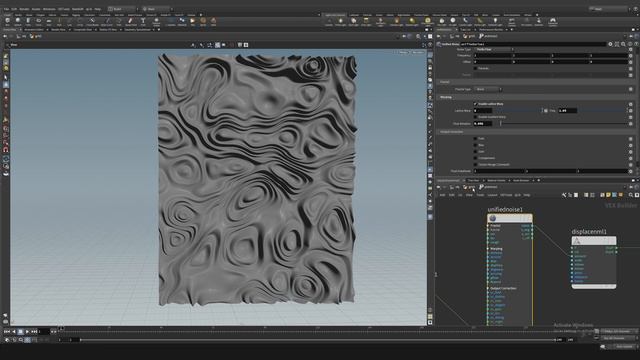The height and width of the screenshot is (360, 640).
Task: Open the Fractal Type dropdown
Action: (x=488, y=89)
